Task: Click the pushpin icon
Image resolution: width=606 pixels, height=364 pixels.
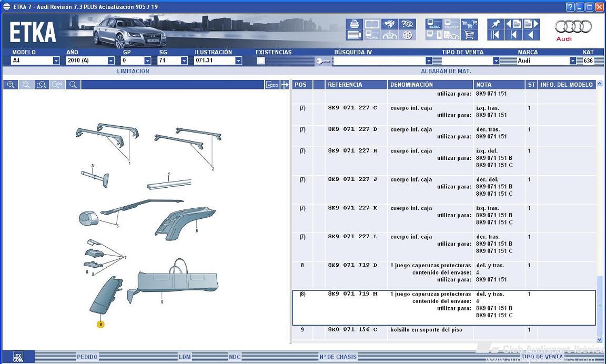Action: click(496, 24)
